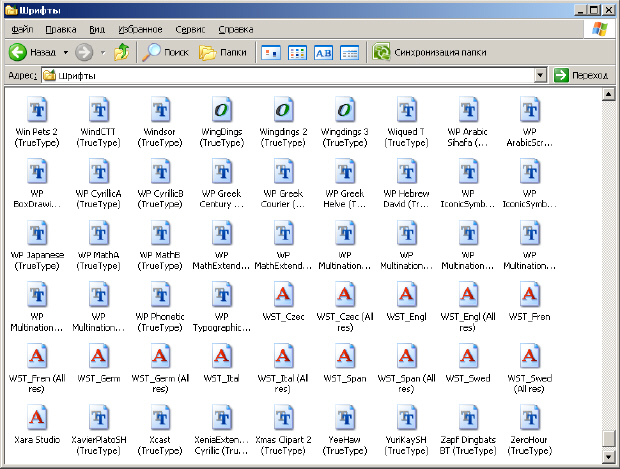The height and width of the screenshot is (469, 620).
Task: Open the Избранное menu
Action: click(x=140, y=29)
